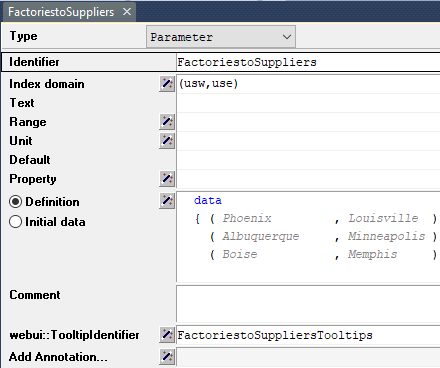Select the Initial data radio button

point(16,222)
